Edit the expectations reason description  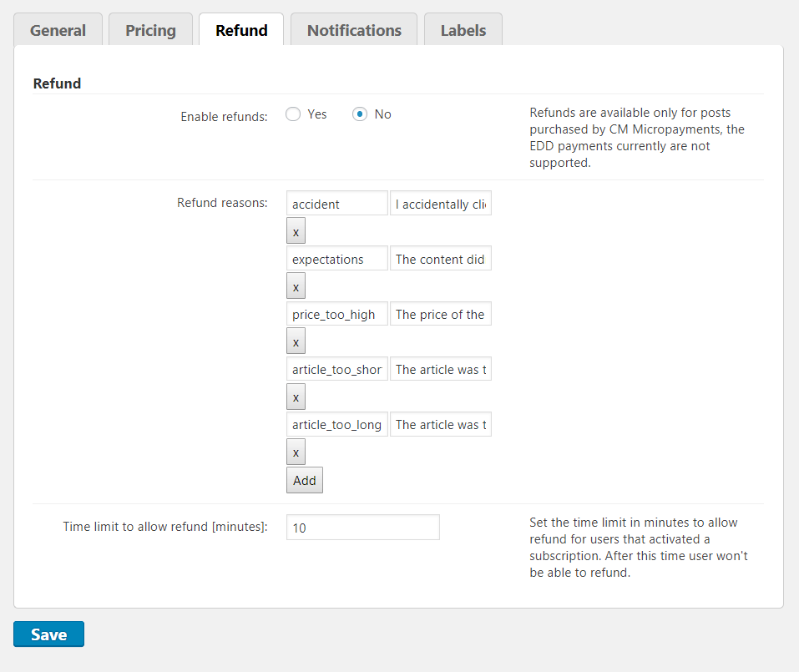[x=441, y=258]
